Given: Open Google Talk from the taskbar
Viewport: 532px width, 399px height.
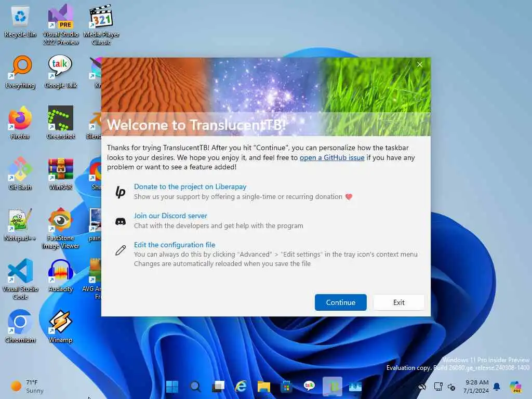Looking at the screenshot, I should [x=309, y=387].
